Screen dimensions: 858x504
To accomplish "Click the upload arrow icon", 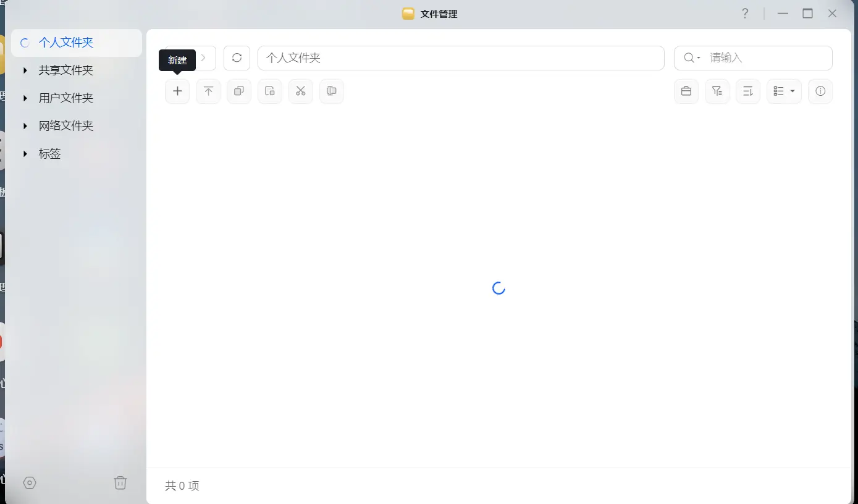I will tap(208, 91).
